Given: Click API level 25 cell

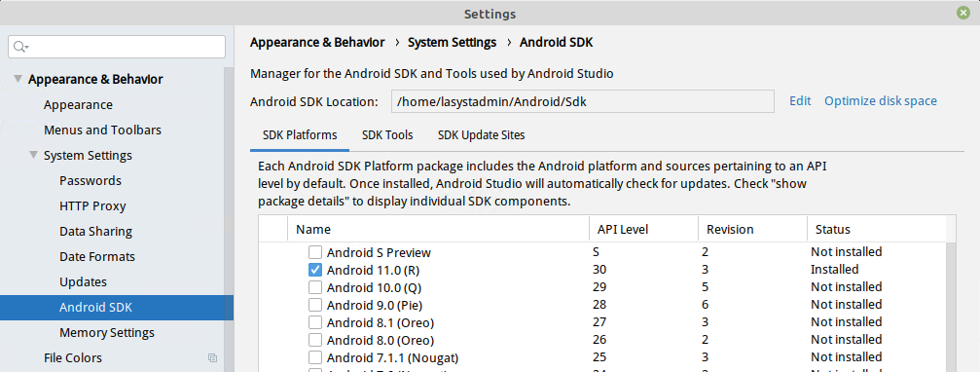Looking at the screenshot, I should pyautogui.click(x=599, y=357).
